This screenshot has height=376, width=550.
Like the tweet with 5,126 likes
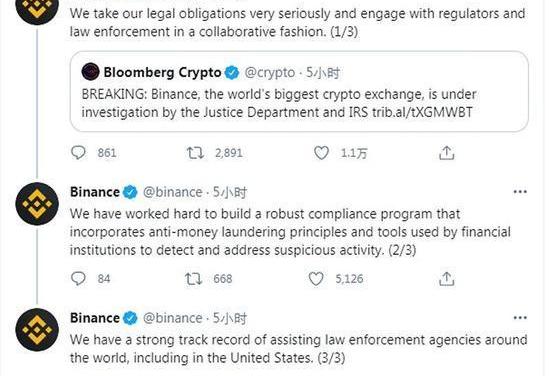[x=316, y=279]
